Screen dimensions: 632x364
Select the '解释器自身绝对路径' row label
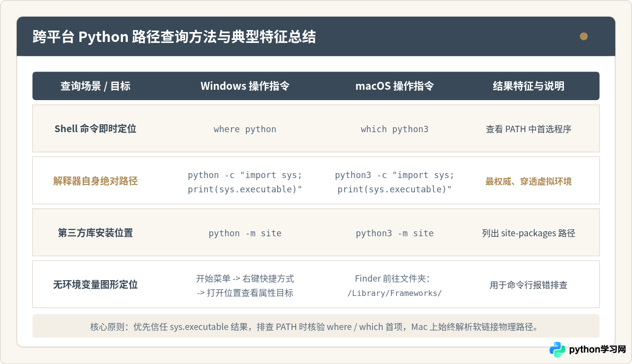click(x=95, y=181)
